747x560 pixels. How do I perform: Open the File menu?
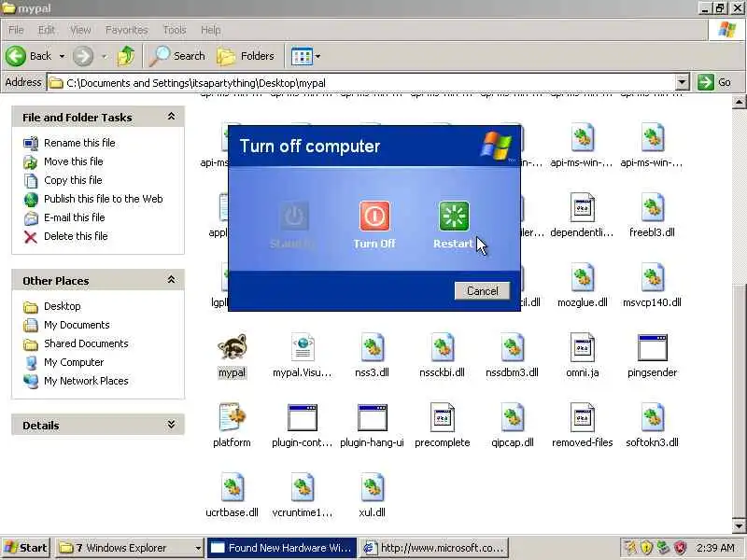[16, 30]
